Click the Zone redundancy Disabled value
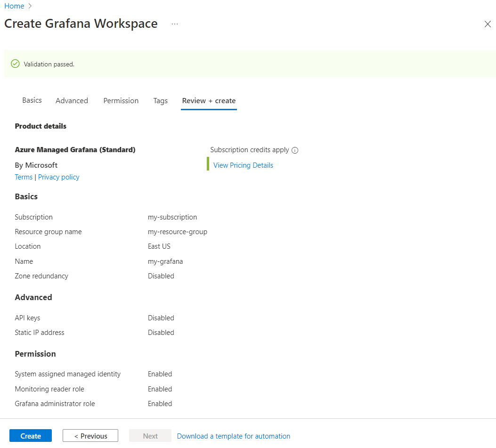Screen dimensions: 496x448 161,276
